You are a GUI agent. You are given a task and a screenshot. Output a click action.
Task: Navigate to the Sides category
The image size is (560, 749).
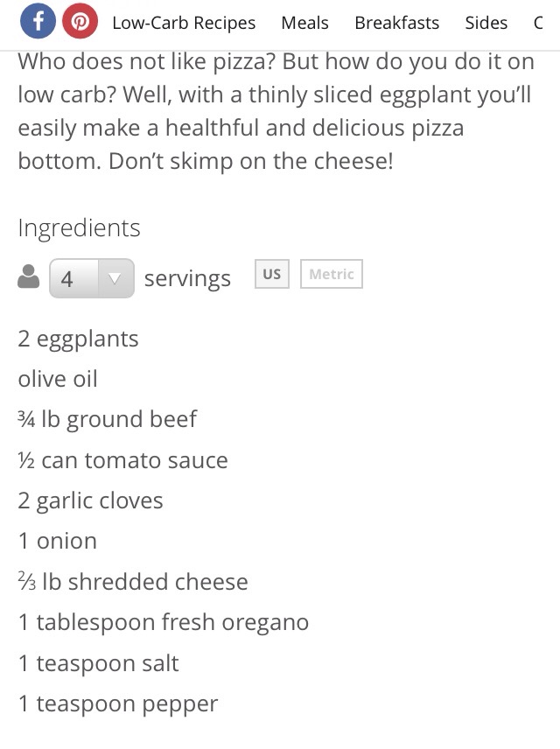[486, 23]
